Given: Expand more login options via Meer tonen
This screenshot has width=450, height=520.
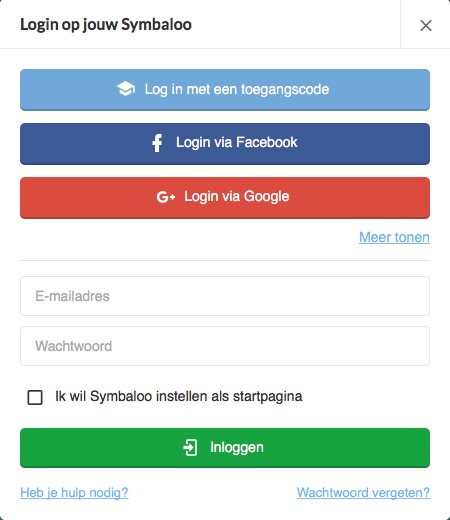Looking at the screenshot, I should point(394,237).
